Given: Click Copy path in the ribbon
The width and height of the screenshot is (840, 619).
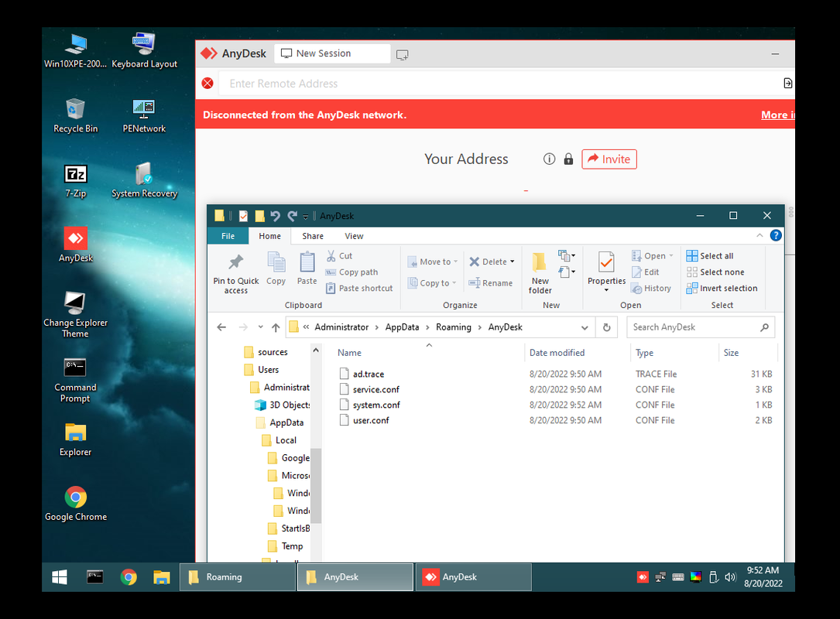Looking at the screenshot, I should tap(352, 272).
